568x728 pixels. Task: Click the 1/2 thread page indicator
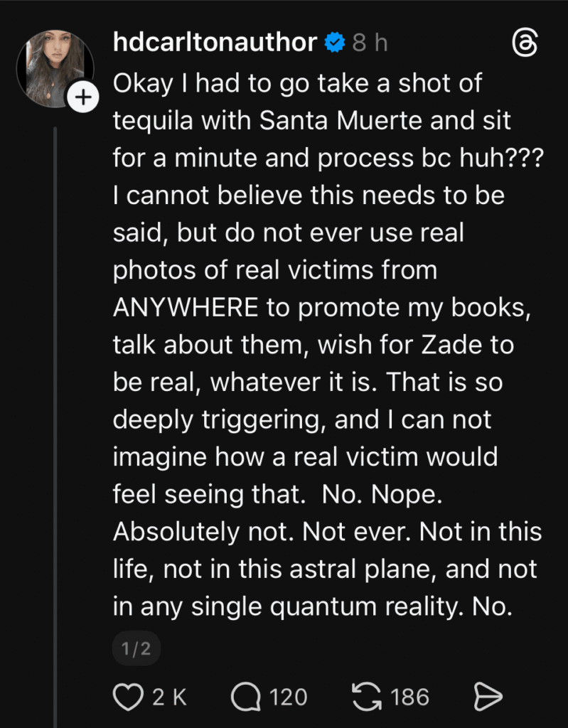pyautogui.click(x=136, y=648)
